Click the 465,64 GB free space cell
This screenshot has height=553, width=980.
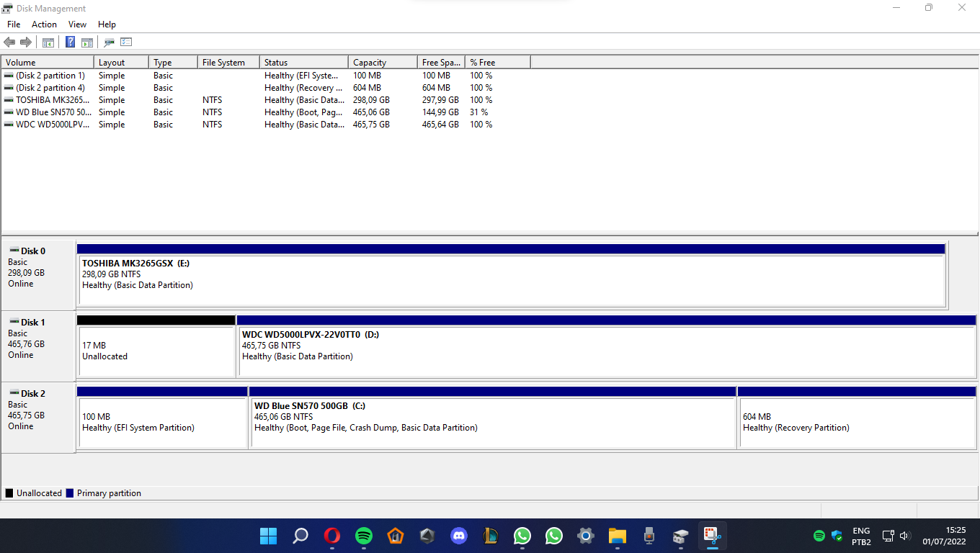tap(440, 125)
